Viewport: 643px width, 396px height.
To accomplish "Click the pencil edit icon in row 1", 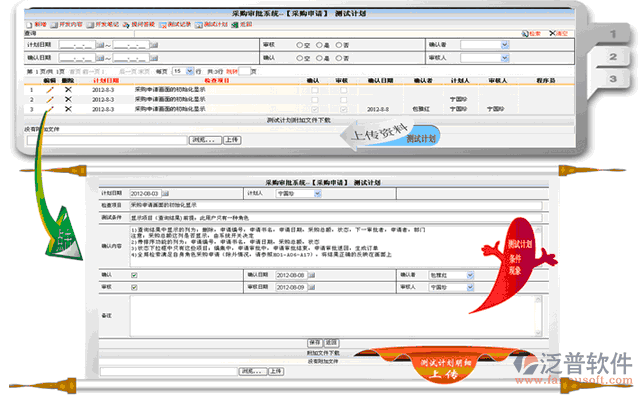I will click(50, 89).
